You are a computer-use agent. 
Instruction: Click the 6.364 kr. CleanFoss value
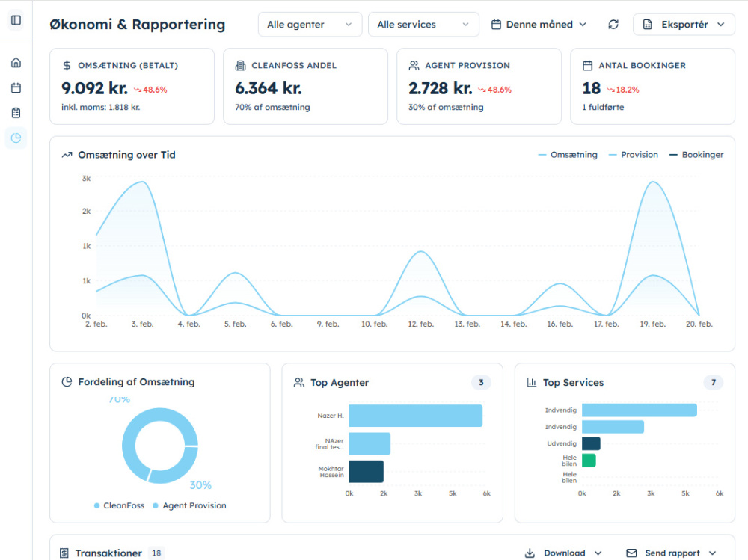tap(268, 88)
